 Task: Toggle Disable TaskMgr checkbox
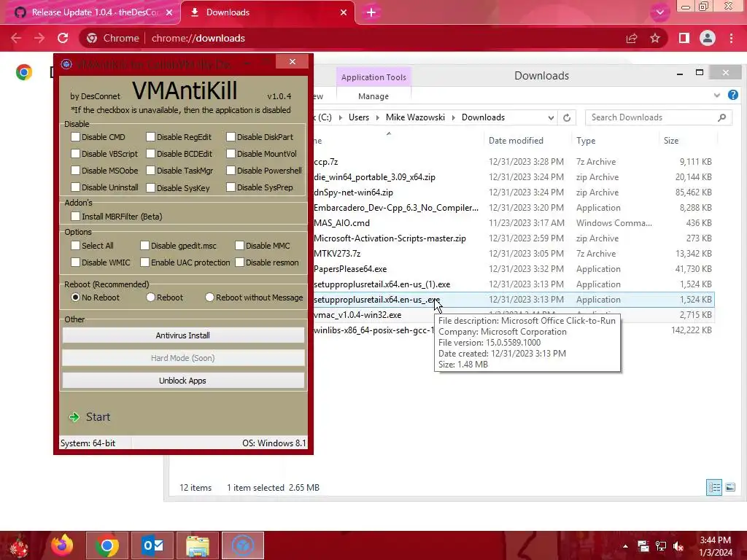click(x=150, y=171)
